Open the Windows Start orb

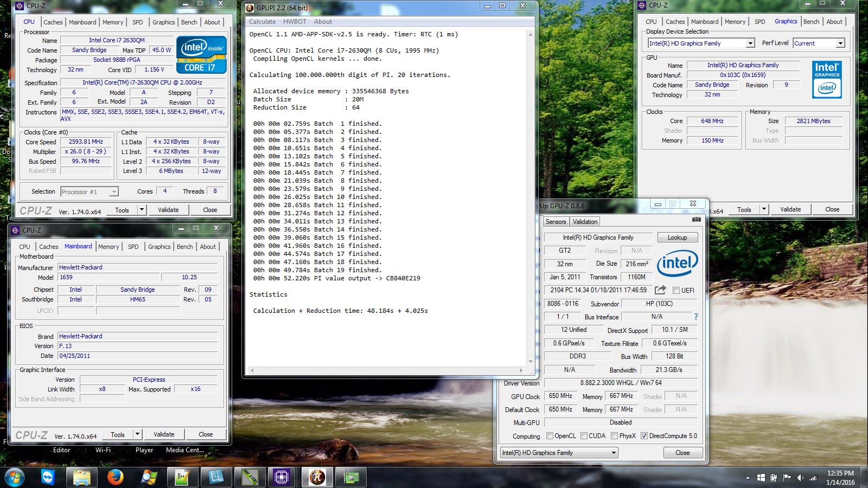coord(13,477)
